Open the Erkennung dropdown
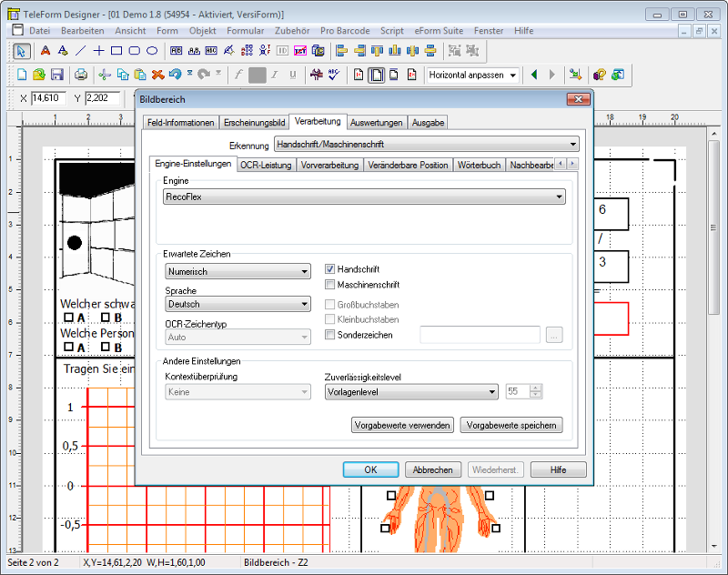Image resolution: width=728 pixels, height=575 pixels. point(426,144)
